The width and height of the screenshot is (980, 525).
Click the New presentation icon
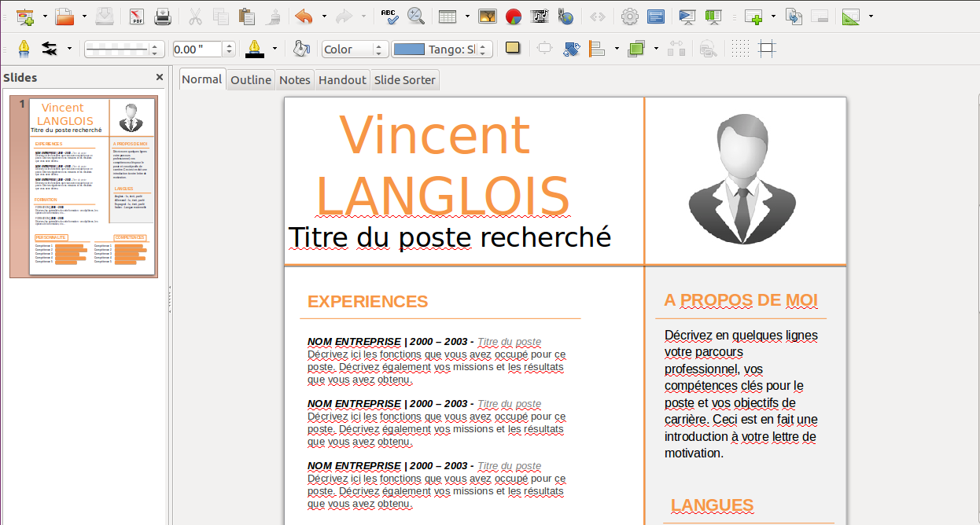[x=25, y=16]
